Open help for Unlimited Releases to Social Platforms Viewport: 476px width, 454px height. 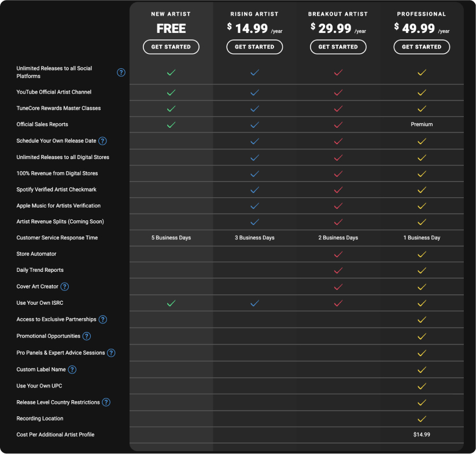[121, 72]
